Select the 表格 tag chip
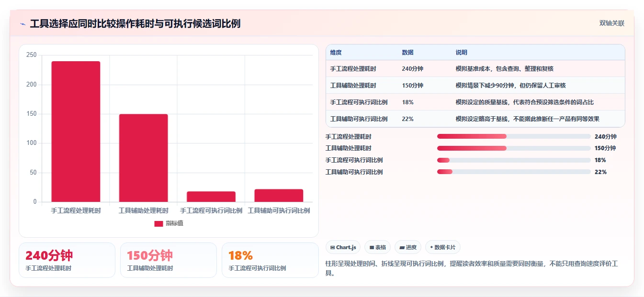 click(377, 247)
